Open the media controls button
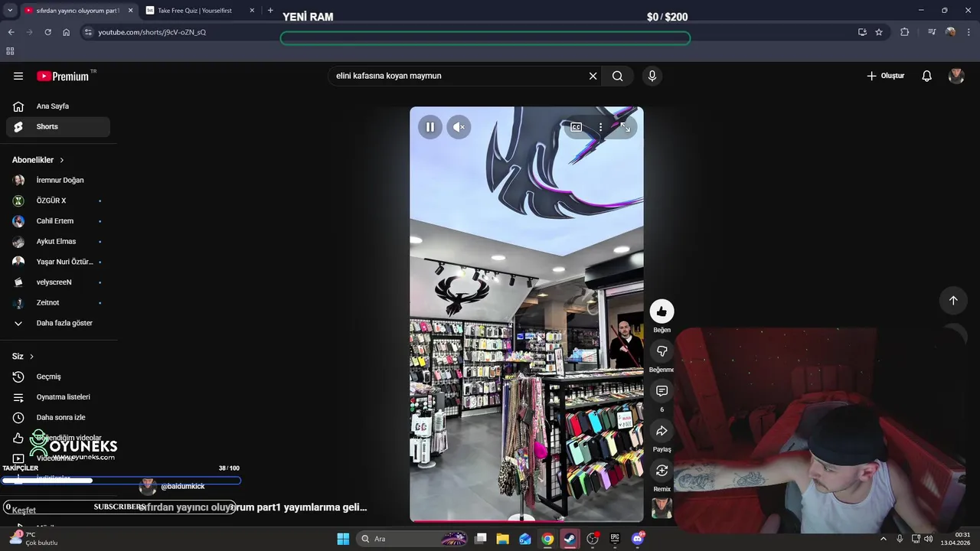 coord(932,32)
